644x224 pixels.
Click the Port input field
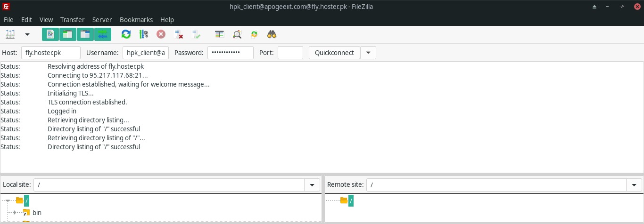pyautogui.click(x=290, y=53)
